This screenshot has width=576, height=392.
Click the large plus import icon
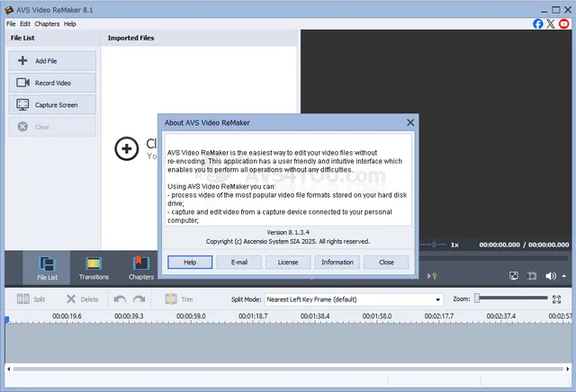pyautogui.click(x=128, y=148)
